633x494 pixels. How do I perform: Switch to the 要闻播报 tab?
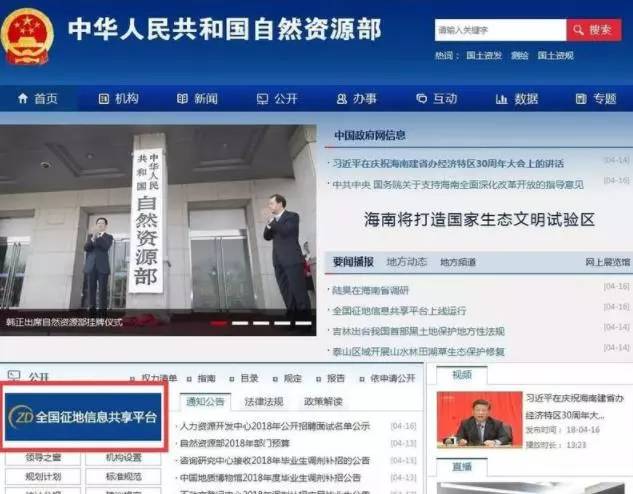(x=353, y=262)
